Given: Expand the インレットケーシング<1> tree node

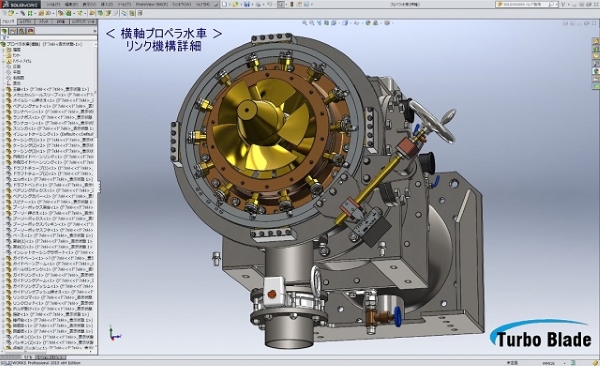Looking at the screenshot, I should click(3, 134).
